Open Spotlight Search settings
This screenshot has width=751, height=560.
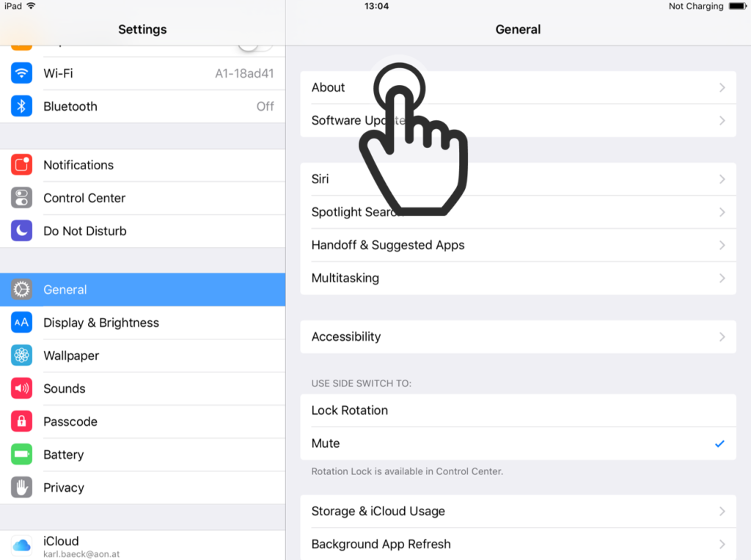pos(519,212)
